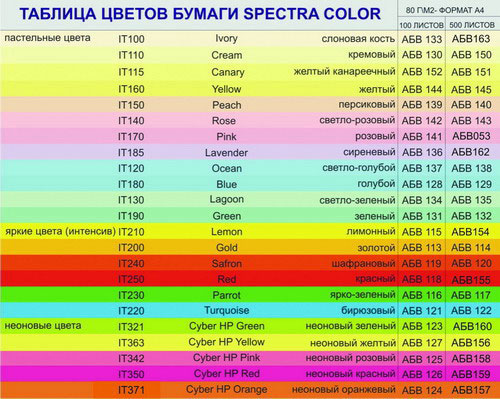Select the '500 ЛИСТОВ' column header
Image resolution: width=500 pixels, height=399 pixels.
point(472,25)
